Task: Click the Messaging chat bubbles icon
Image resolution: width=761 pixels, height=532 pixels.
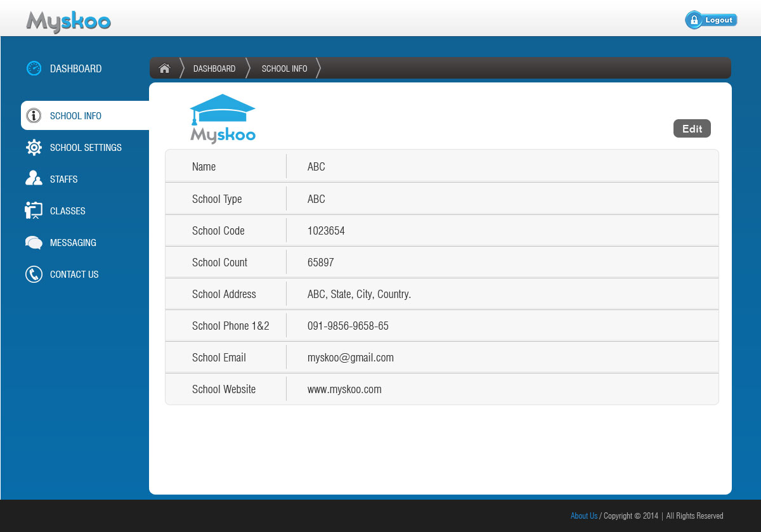Action: point(34,243)
